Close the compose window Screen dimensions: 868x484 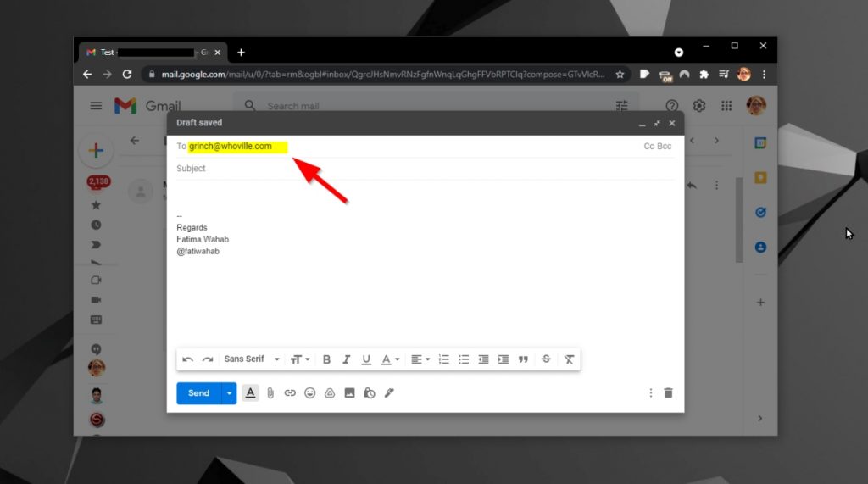click(672, 123)
